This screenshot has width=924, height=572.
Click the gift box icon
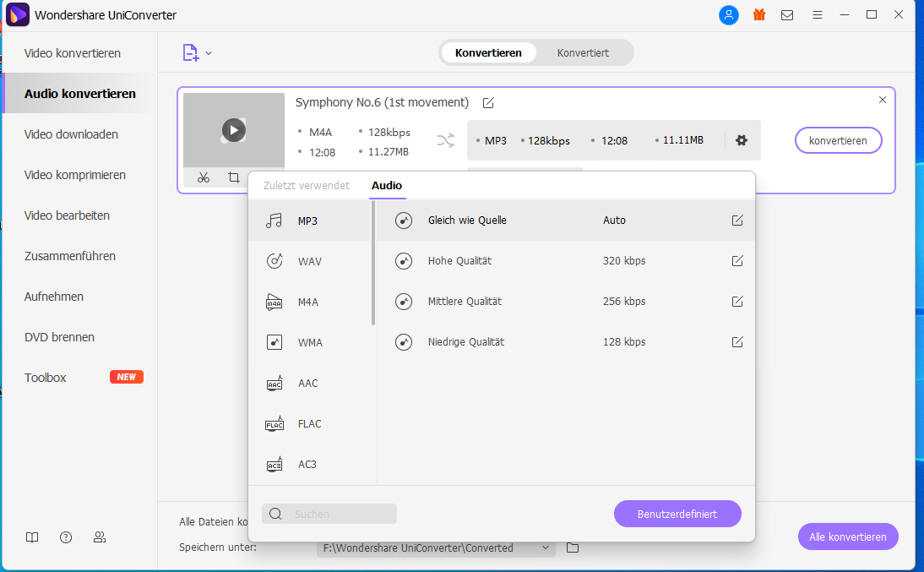tap(758, 15)
